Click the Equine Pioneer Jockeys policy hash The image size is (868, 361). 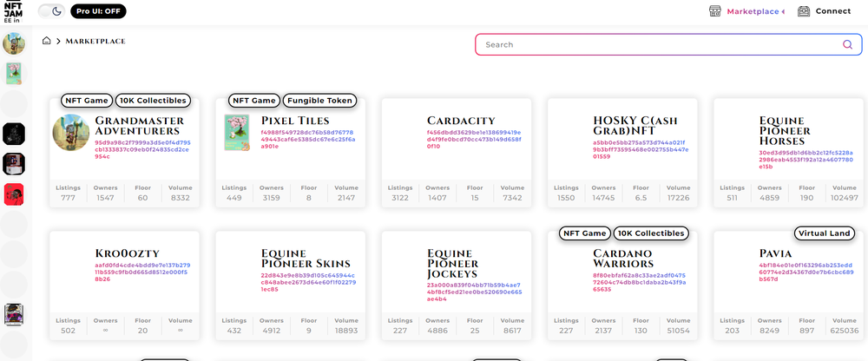point(475,292)
